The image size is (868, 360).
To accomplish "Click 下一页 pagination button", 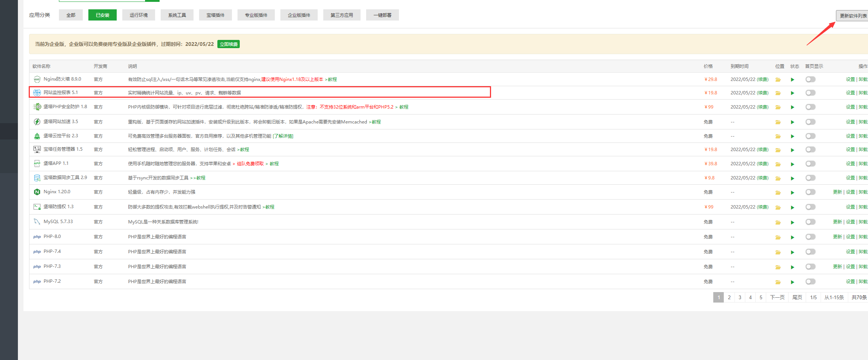I will [777, 297].
